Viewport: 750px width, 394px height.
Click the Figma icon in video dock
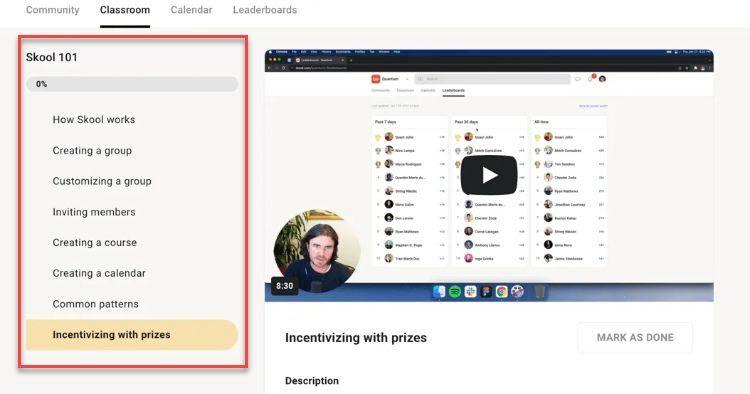(x=486, y=291)
